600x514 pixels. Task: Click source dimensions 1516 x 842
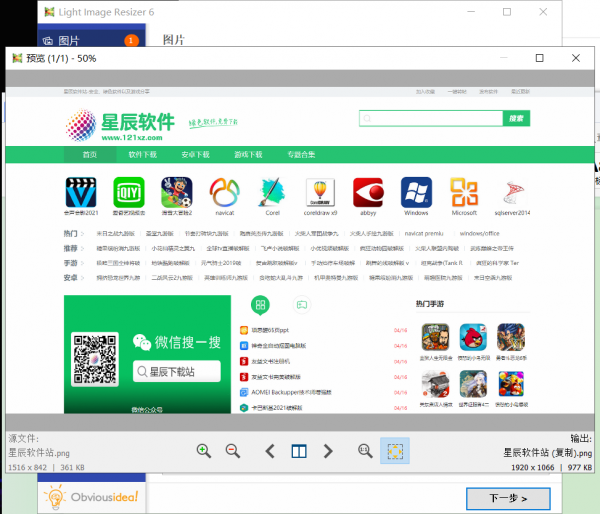pos(28,467)
